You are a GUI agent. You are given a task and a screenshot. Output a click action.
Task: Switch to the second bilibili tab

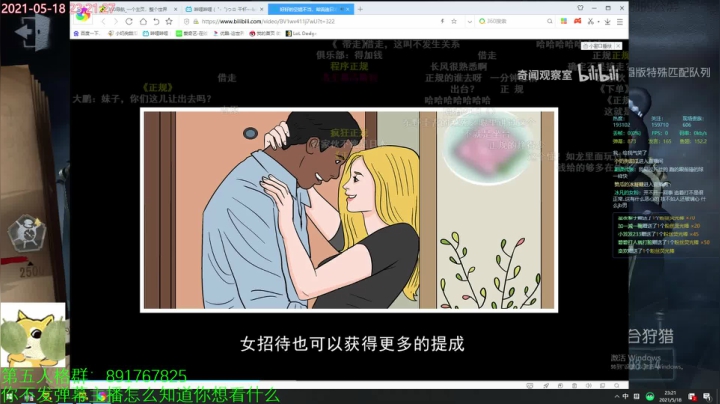225,9
